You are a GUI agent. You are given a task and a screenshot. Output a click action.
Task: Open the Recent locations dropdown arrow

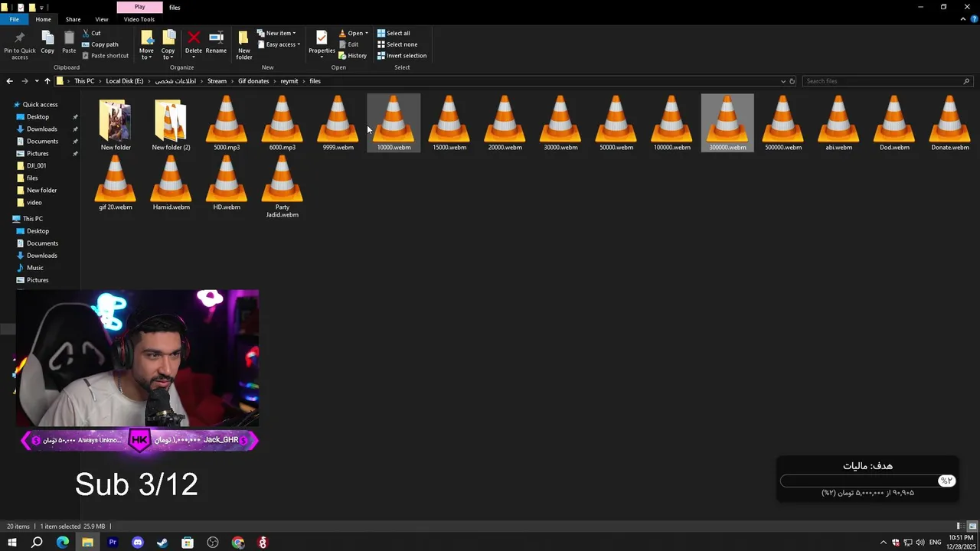[x=36, y=81]
